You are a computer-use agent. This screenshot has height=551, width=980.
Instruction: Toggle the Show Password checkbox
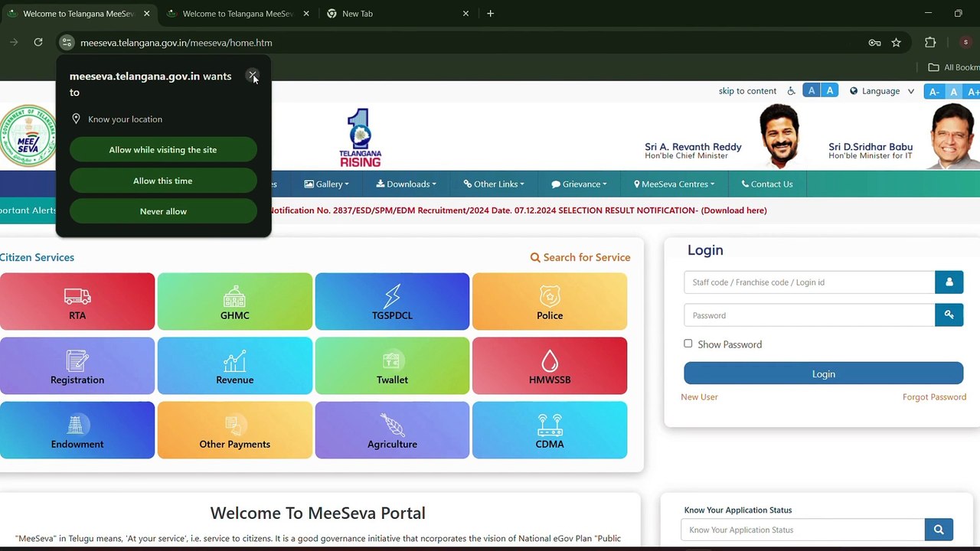tap(688, 344)
